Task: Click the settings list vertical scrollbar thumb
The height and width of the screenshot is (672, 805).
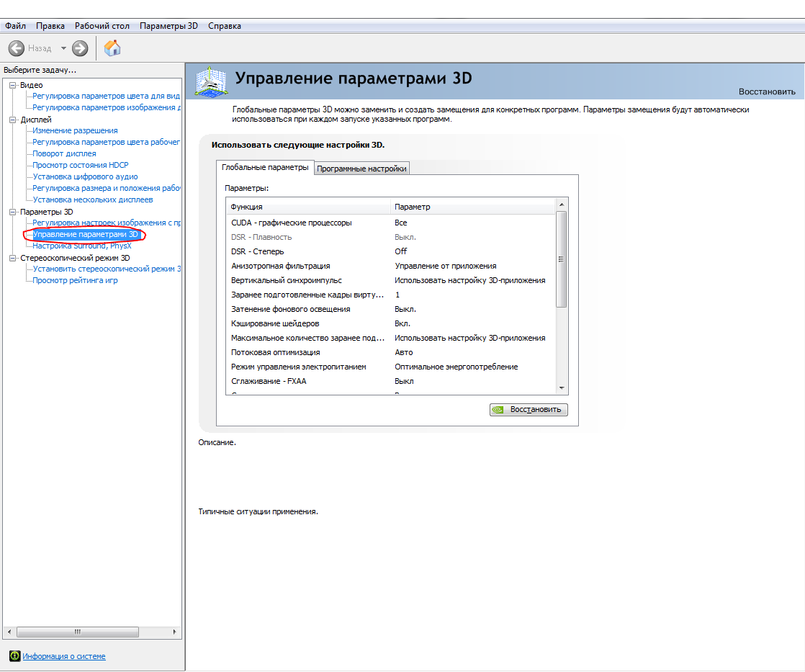Action: [562, 259]
